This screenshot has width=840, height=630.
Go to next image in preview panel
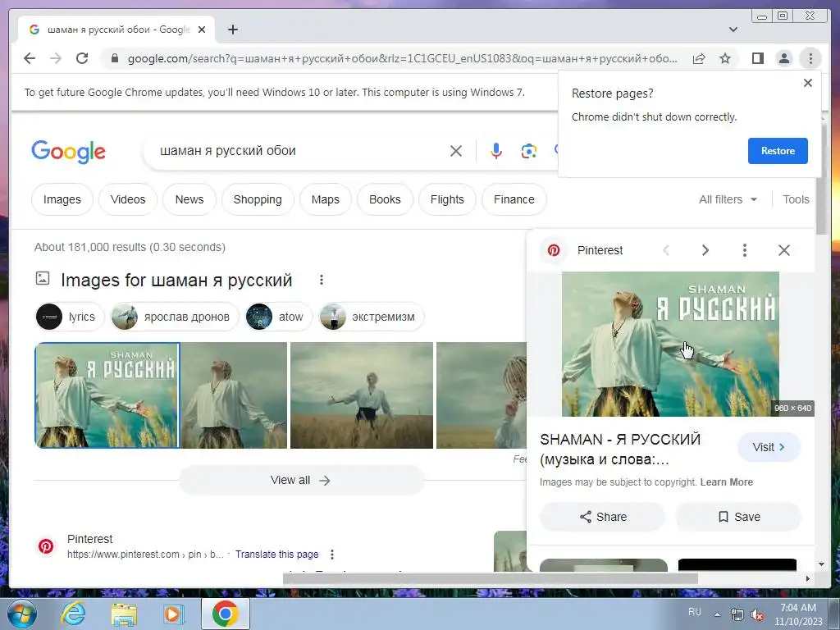pos(705,250)
